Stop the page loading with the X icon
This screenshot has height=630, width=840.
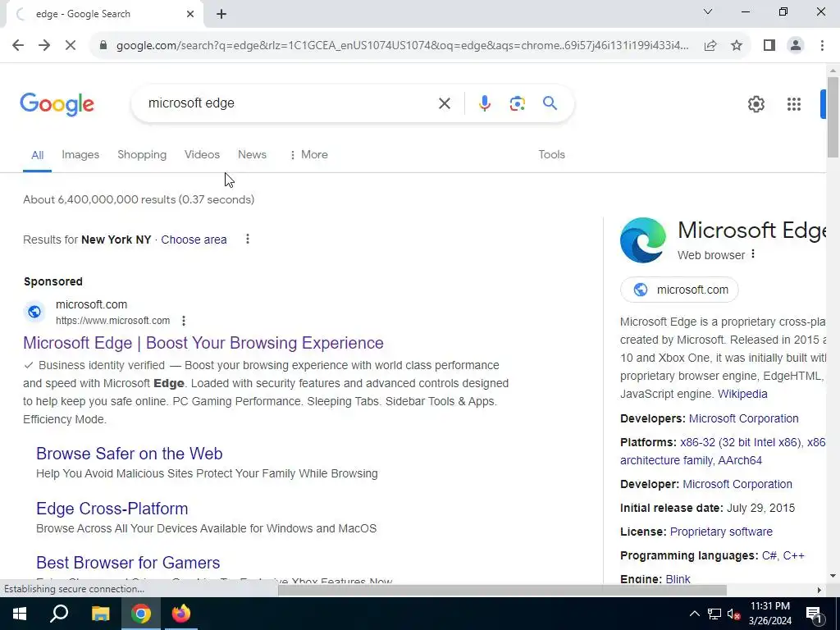71,45
